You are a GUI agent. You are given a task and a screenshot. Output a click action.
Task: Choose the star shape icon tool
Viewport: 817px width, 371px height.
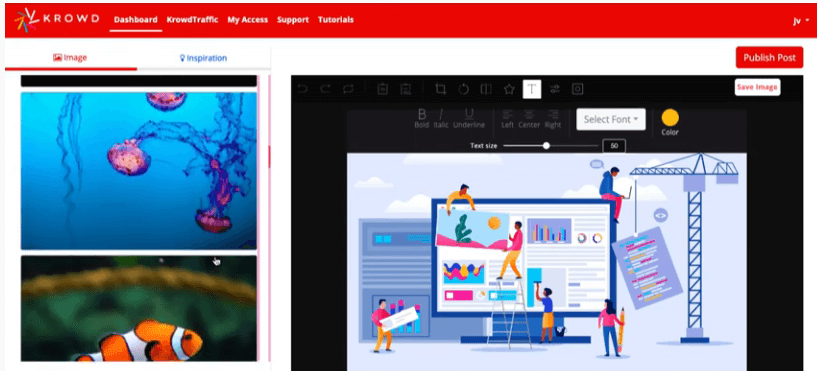pos(509,89)
